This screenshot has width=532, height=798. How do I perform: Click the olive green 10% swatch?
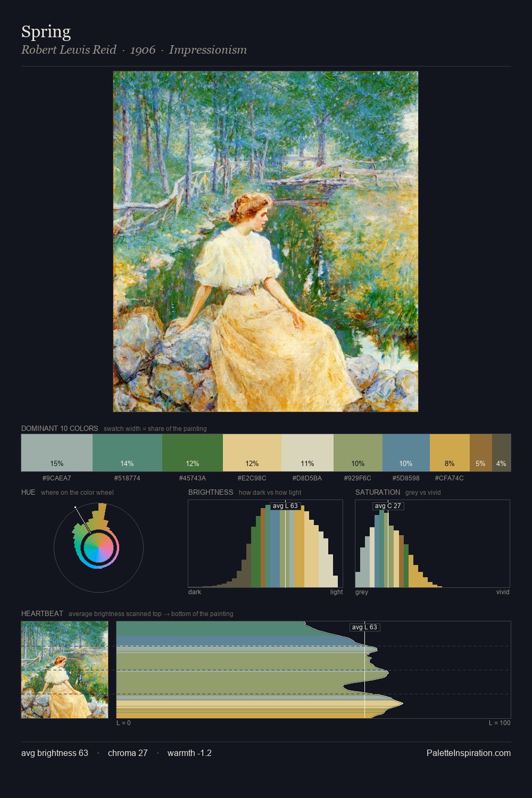(x=358, y=453)
